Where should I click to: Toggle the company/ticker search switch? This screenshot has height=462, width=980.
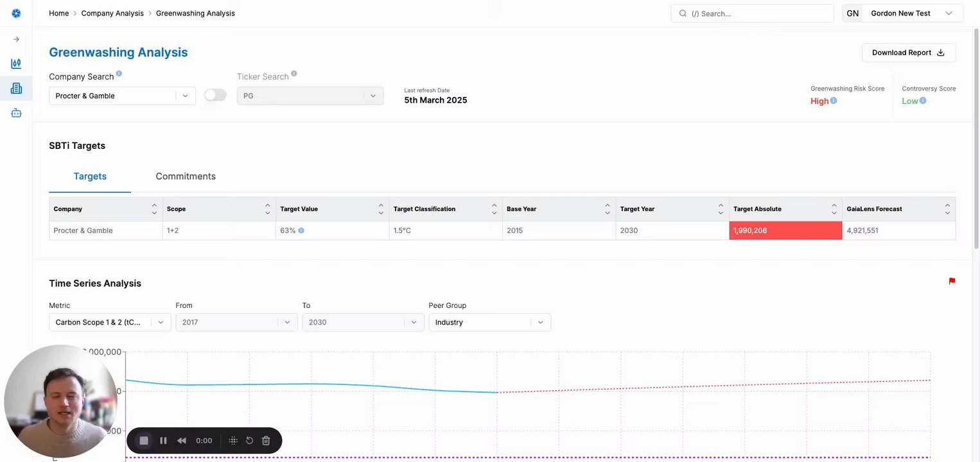pyautogui.click(x=215, y=95)
